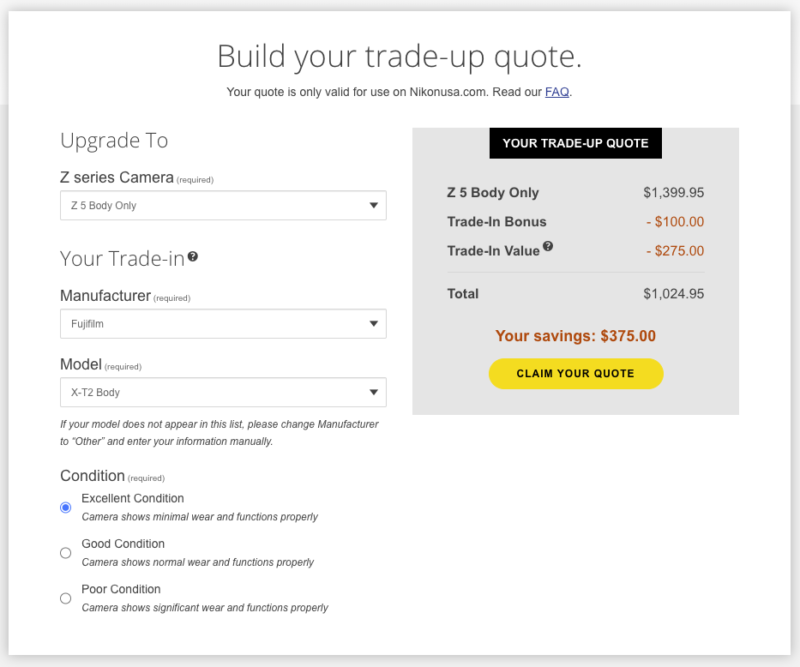Click arrow on X-T2 Body select box

tap(374, 392)
